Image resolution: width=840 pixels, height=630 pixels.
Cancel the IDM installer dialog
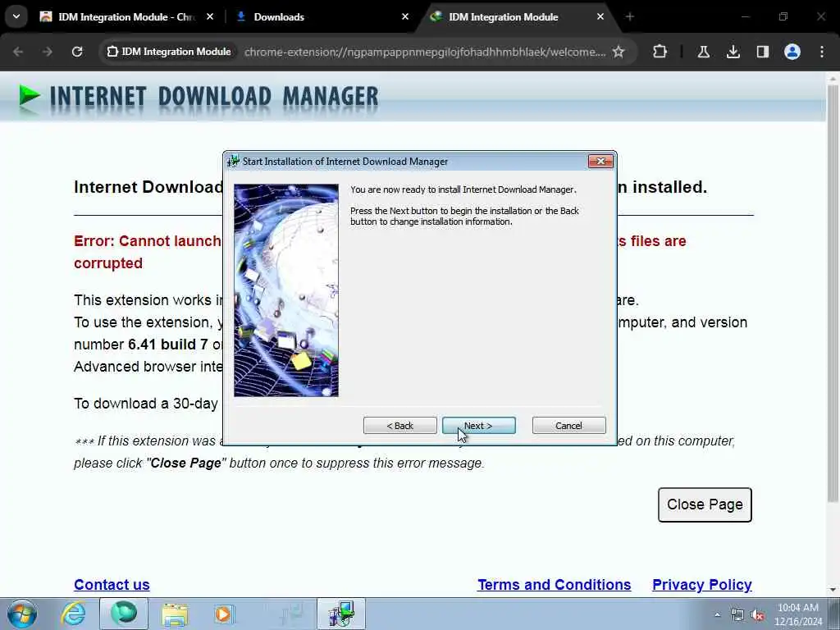pos(568,426)
